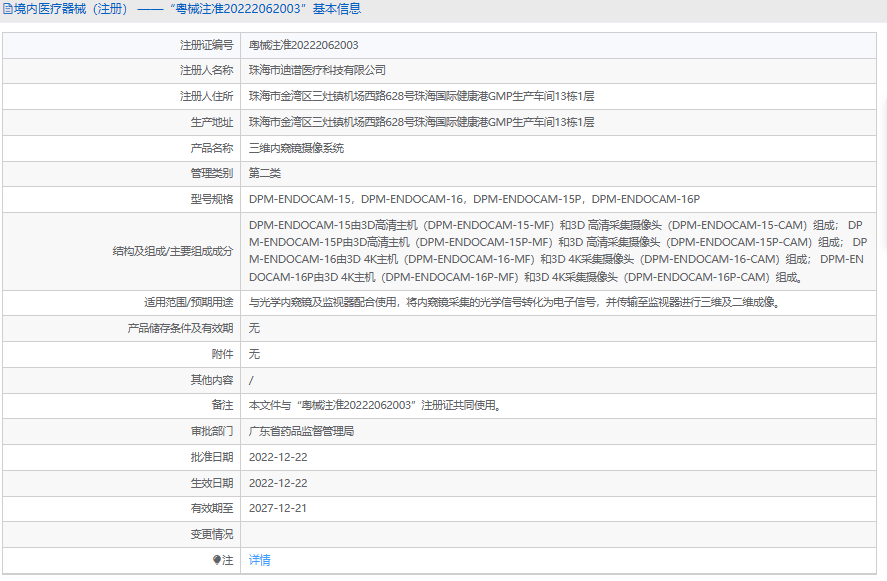Select the structure description paragraph in the 结构及组成 row

(558, 251)
